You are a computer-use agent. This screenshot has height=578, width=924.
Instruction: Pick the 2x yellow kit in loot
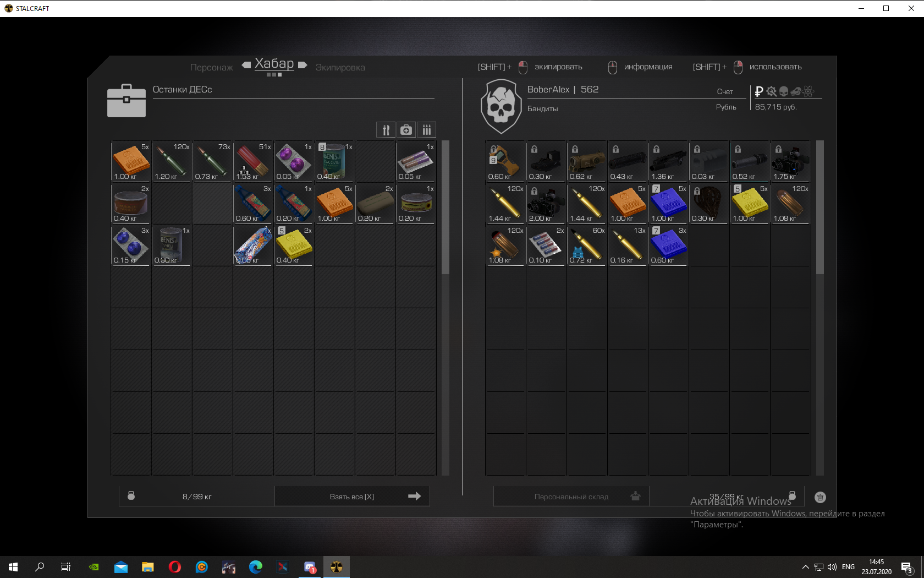[x=294, y=245]
